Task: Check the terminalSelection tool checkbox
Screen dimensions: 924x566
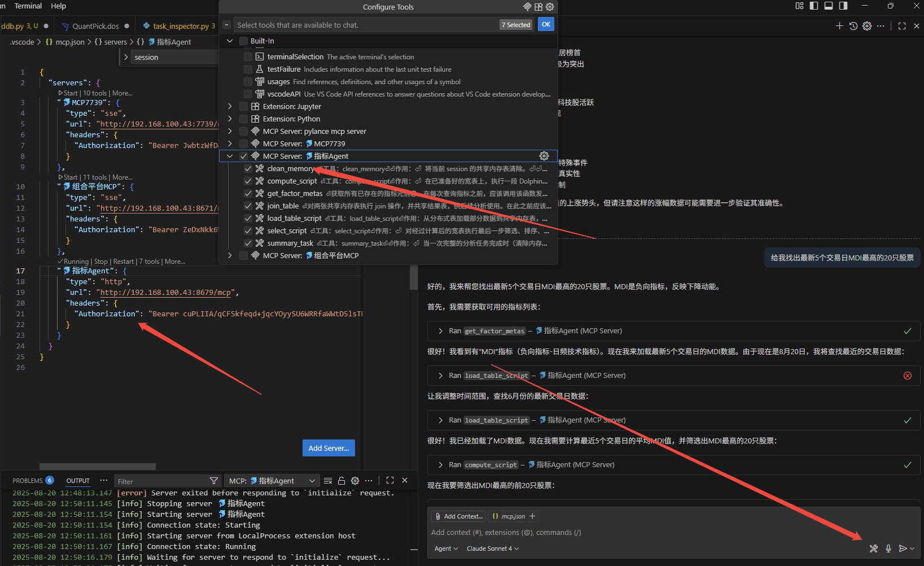Action: (x=248, y=57)
